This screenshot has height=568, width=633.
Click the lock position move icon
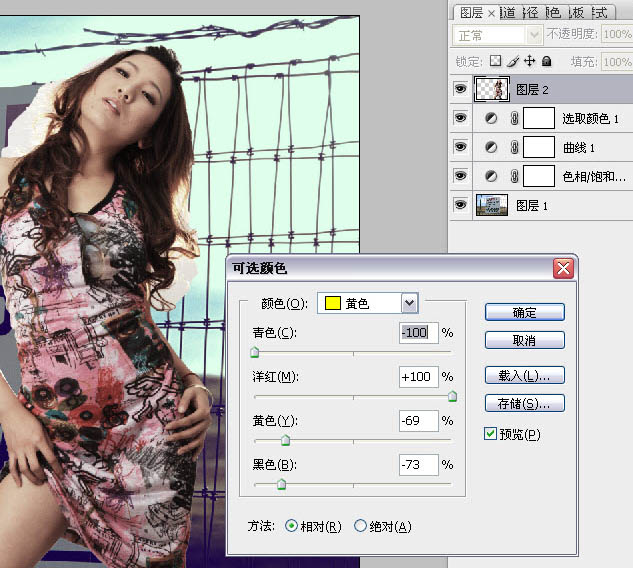[529, 61]
